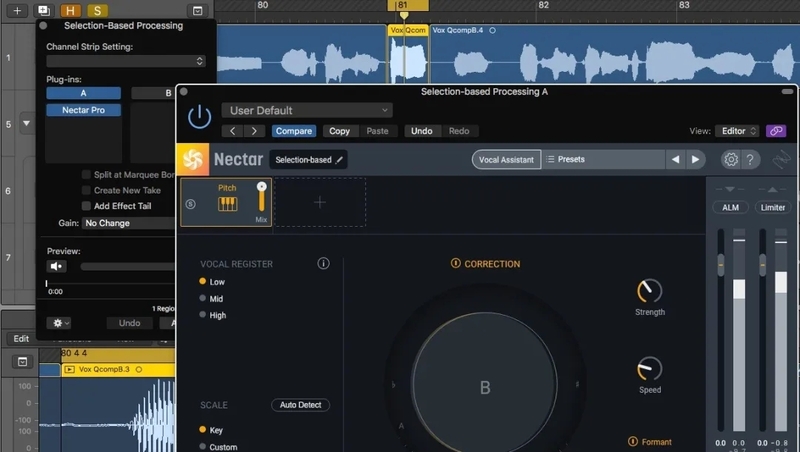Open the track header dropdown icon
This screenshot has height=452, width=800.
click(197, 10)
